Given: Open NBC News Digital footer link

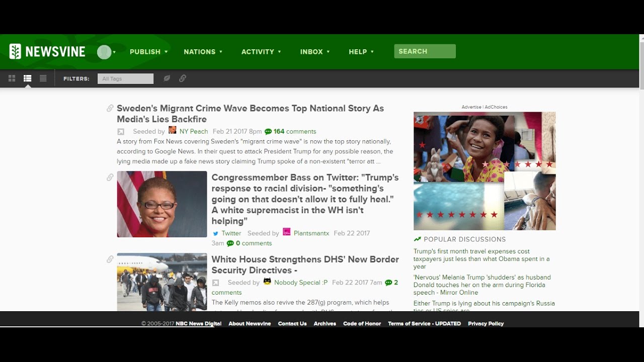Looking at the screenshot, I should pyautogui.click(x=198, y=324).
